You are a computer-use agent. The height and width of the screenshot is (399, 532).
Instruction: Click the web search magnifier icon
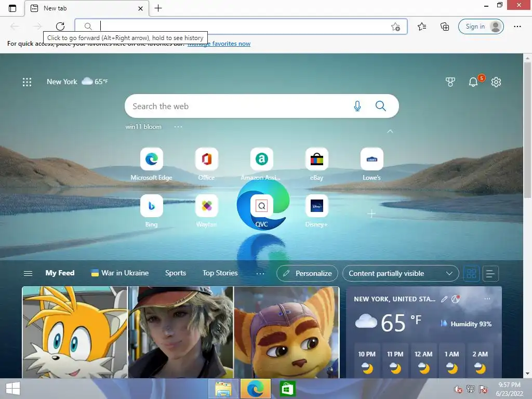pyautogui.click(x=380, y=106)
